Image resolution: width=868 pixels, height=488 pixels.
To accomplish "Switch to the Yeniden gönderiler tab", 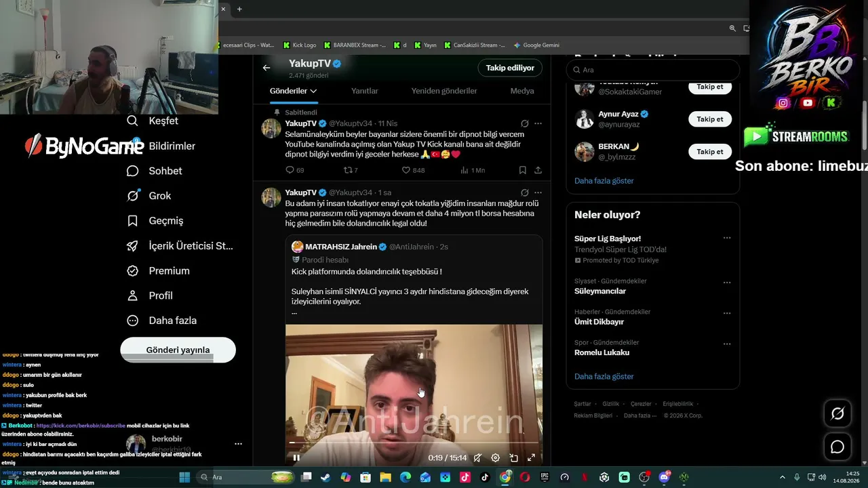I will click(x=444, y=91).
